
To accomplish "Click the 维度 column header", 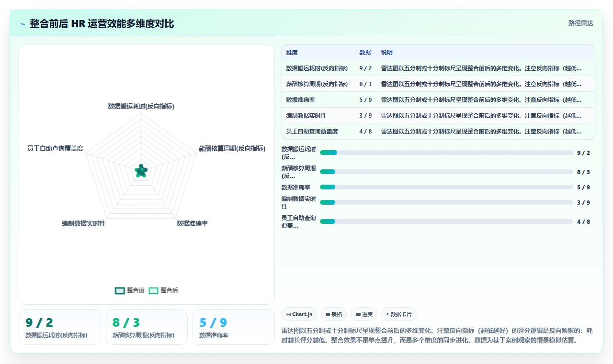I will [292, 53].
